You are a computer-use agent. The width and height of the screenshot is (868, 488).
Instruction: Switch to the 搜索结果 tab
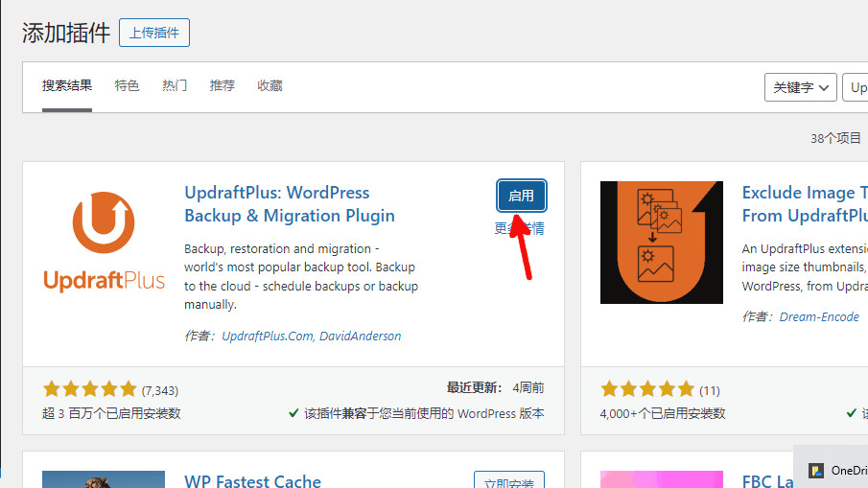67,85
